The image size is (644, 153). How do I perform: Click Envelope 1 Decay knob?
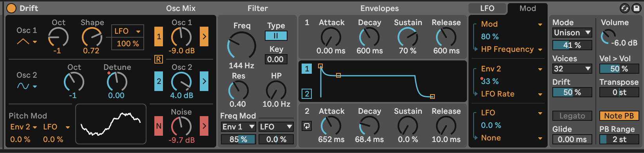[369, 38]
